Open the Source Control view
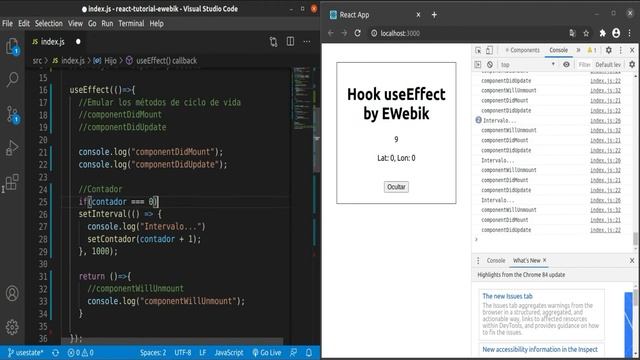The height and width of the screenshot is (360, 640). point(12,114)
